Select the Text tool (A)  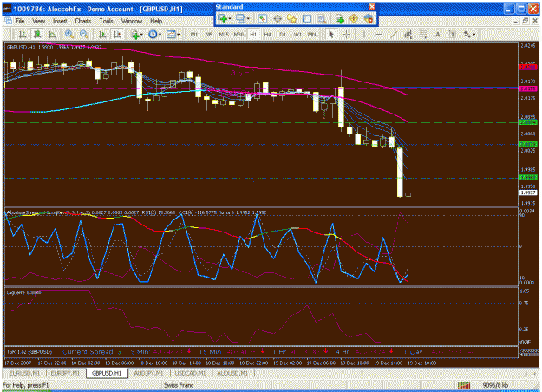438,34
